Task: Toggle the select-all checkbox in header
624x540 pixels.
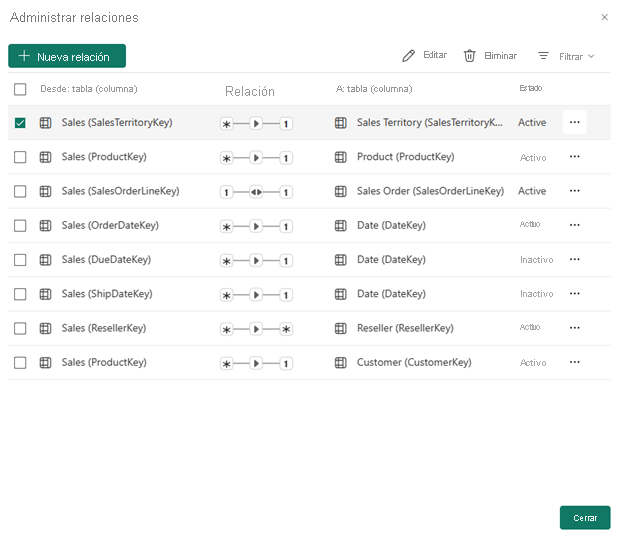Action: tap(20, 89)
